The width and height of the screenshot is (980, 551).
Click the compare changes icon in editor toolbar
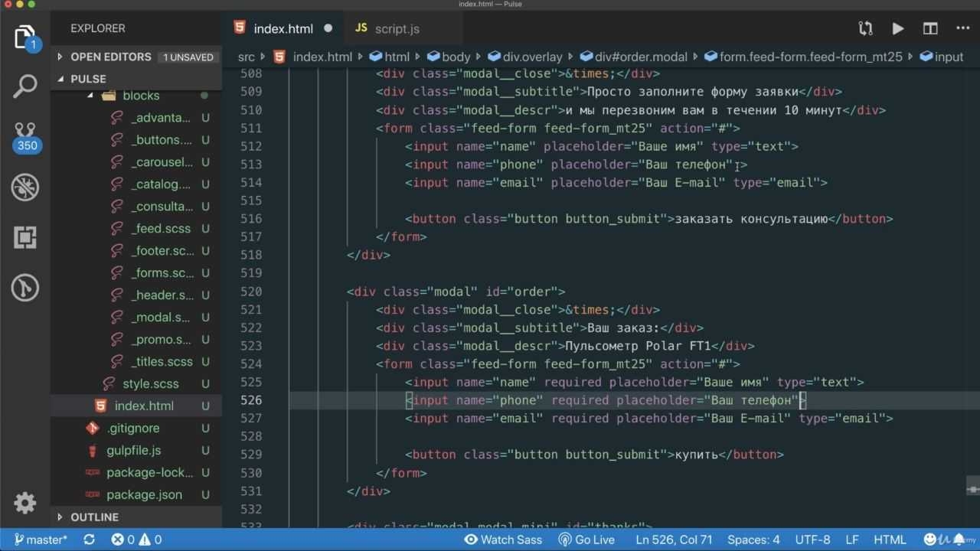(x=865, y=29)
